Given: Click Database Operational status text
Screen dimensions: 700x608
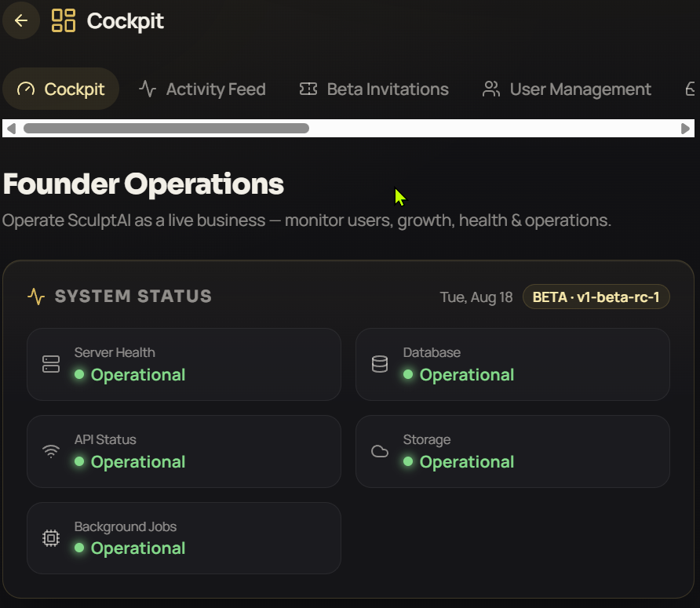Looking at the screenshot, I should [x=467, y=375].
